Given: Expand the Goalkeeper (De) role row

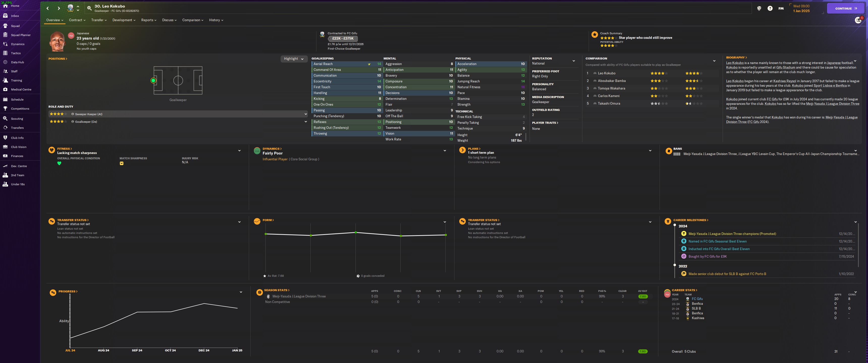Looking at the screenshot, I should coord(178,122).
